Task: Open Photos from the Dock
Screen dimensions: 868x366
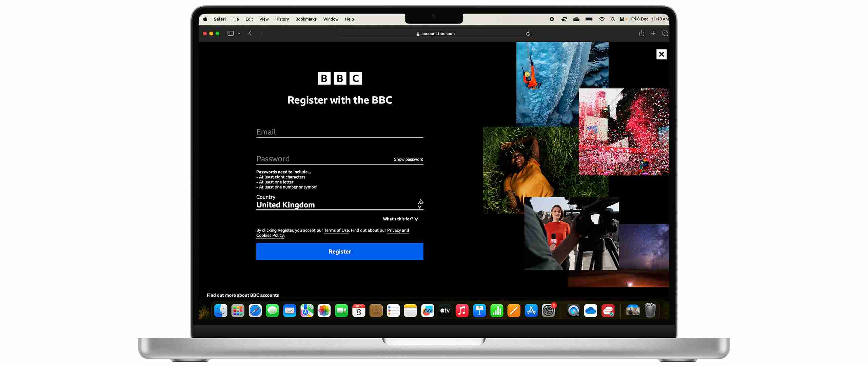Action: (x=324, y=310)
